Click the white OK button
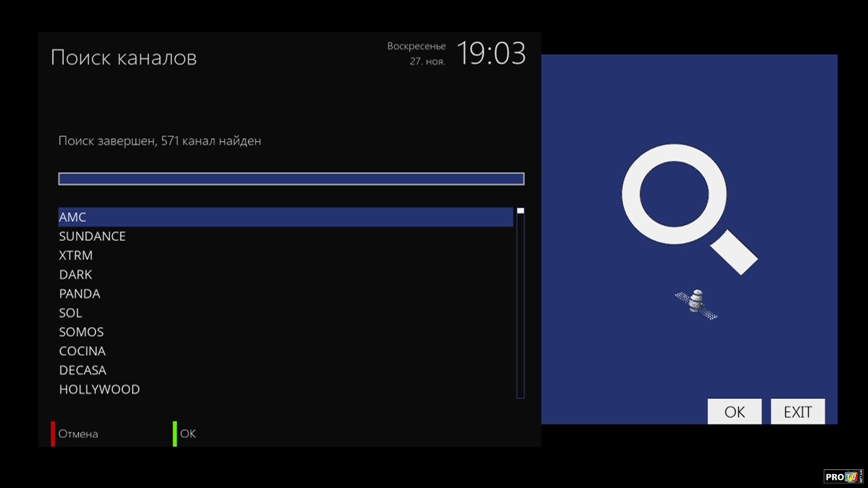 tap(735, 412)
